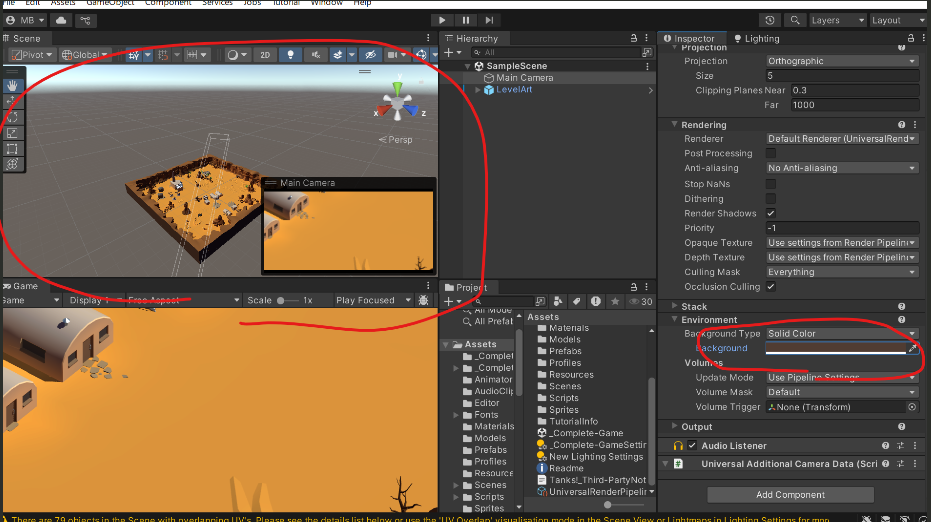Toggle scene lighting bulb icon
931x522 pixels.
(x=290, y=55)
